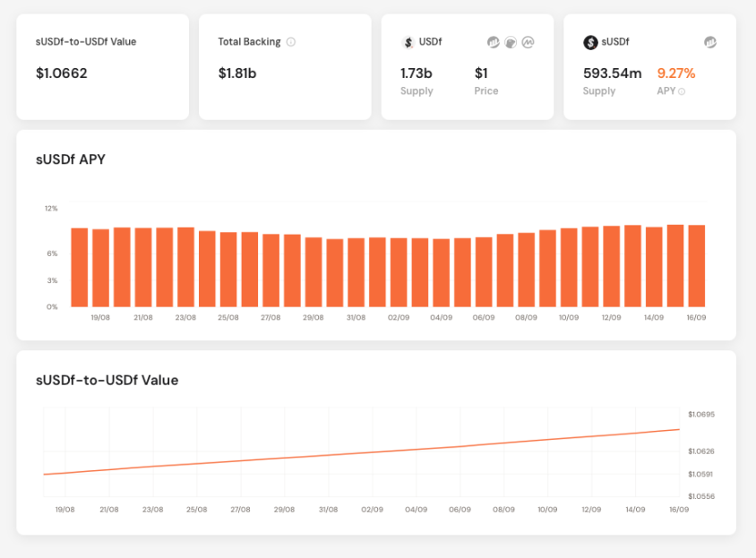Open the CoinMarketCap icon in USDf card
The width and height of the screenshot is (756, 558).
pyautogui.click(x=528, y=42)
